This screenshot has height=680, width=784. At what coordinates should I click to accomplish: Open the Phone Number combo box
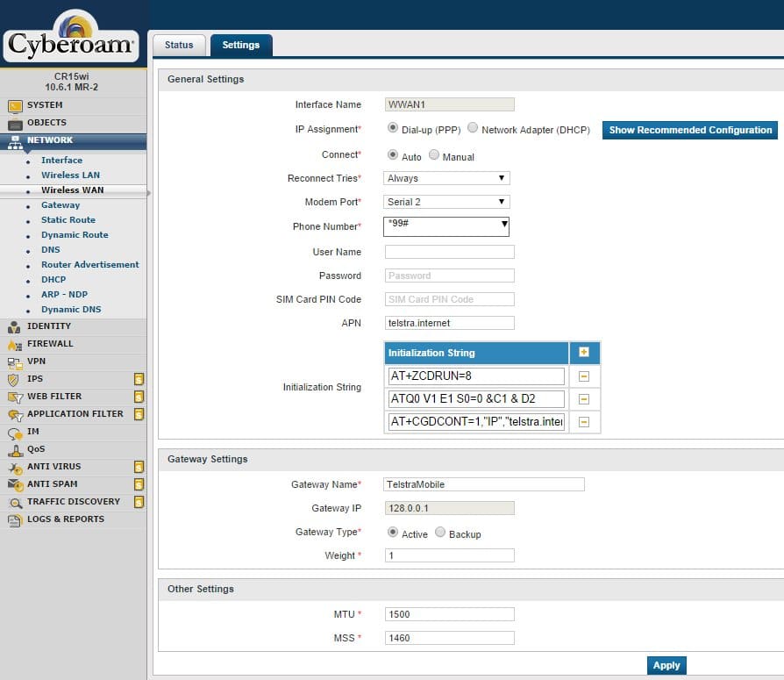(x=447, y=226)
